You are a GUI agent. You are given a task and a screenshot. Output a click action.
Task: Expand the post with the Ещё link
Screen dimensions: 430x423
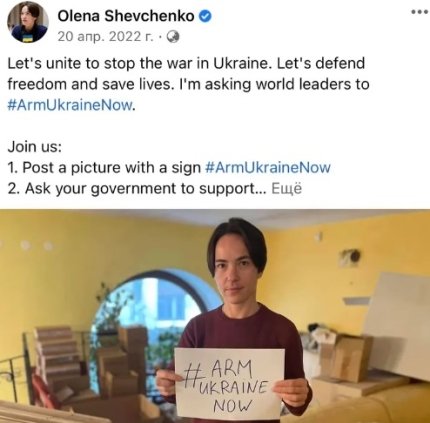pos(286,189)
